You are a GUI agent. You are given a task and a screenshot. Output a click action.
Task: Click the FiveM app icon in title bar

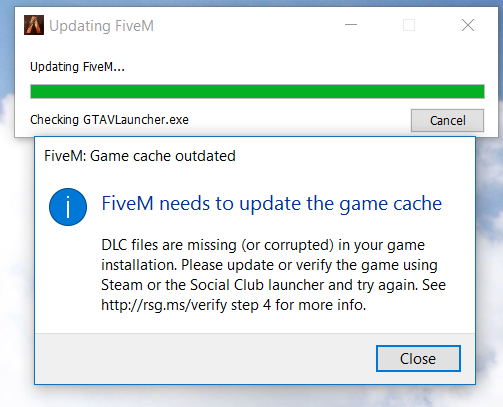pyautogui.click(x=34, y=25)
